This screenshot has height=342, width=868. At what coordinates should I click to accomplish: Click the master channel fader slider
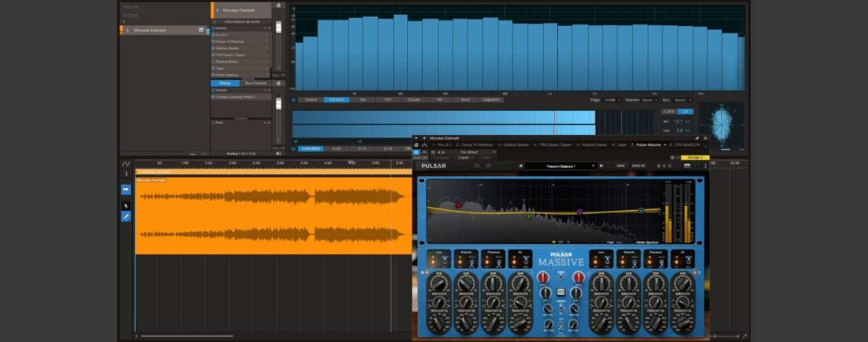pyautogui.click(x=278, y=103)
